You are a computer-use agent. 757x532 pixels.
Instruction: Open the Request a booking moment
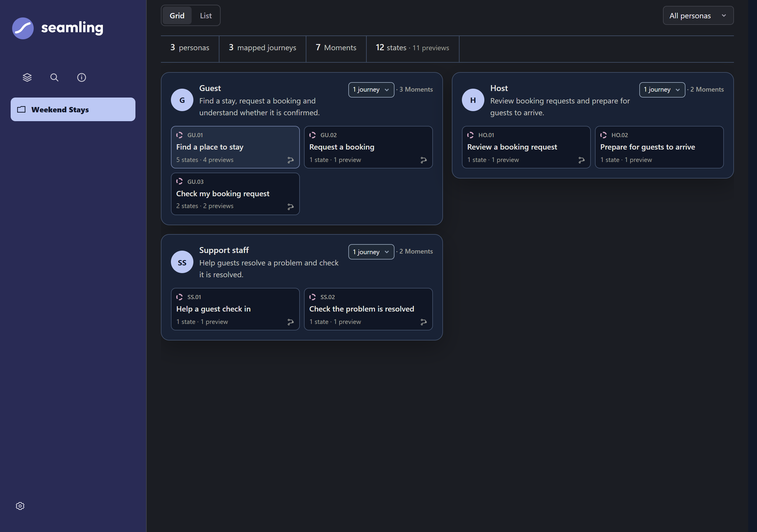click(368, 147)
